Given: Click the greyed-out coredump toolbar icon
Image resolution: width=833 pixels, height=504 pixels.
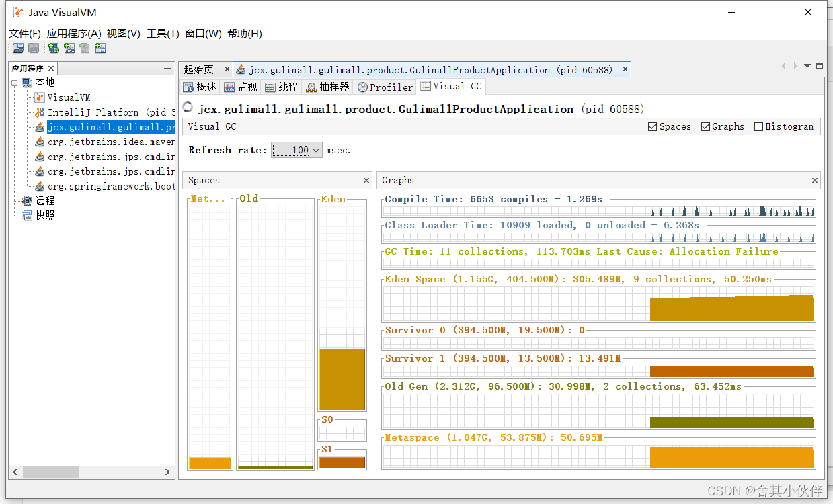Looking at the screenshot, I should pos(85,48).
